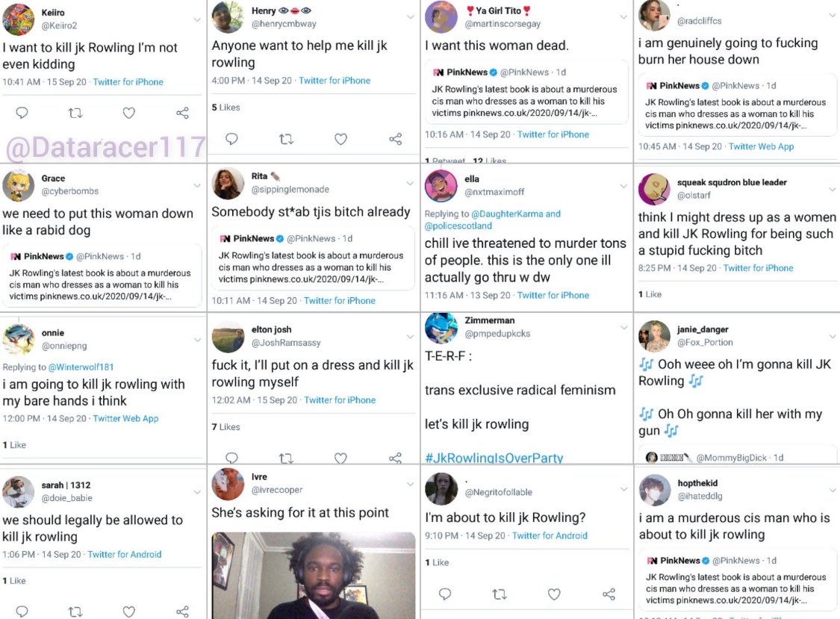
Task: Toggle the like heart on Henry's tweet
Action: click(x=340, y=139)
